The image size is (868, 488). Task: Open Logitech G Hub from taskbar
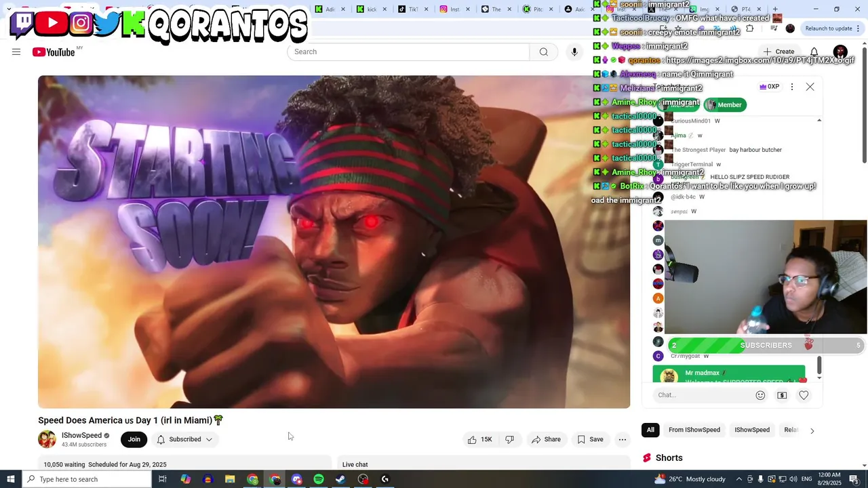385,479
